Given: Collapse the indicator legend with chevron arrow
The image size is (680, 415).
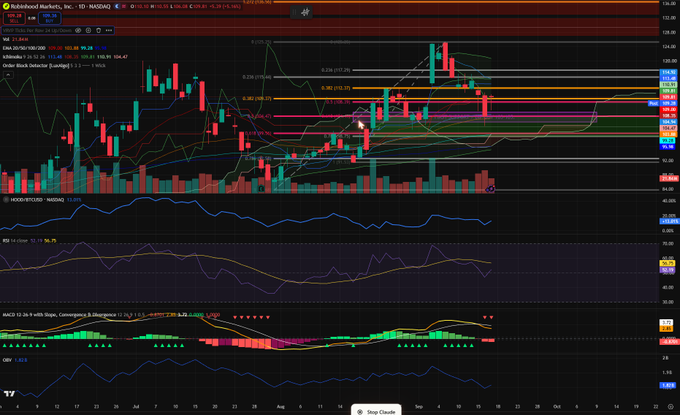Looking at the screenshot, I should (x=8, y=75).
